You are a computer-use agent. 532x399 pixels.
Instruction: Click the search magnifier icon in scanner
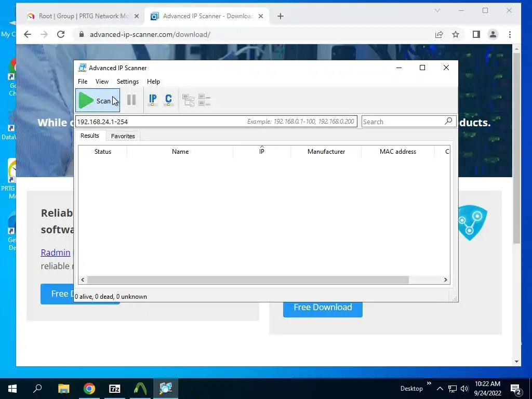coord(448,121)
